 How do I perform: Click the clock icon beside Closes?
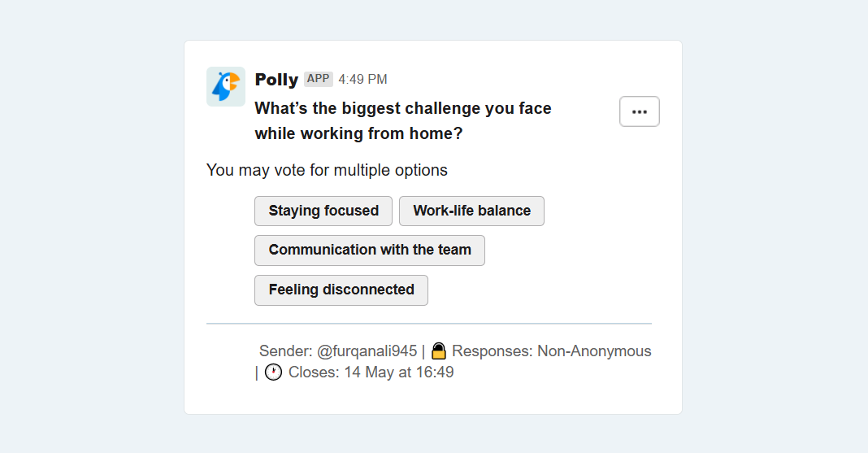(x=273, y=372)
